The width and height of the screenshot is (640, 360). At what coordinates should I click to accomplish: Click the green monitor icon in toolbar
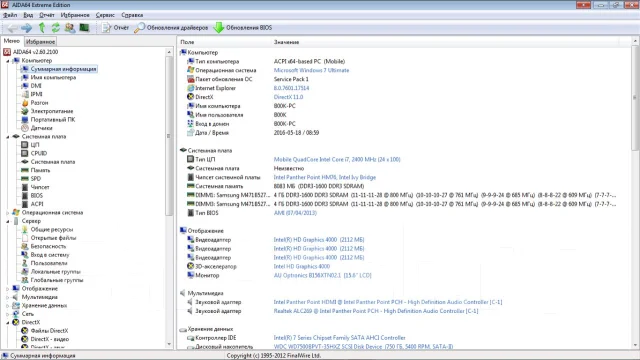pyautogui.click(x=84, y=28)
